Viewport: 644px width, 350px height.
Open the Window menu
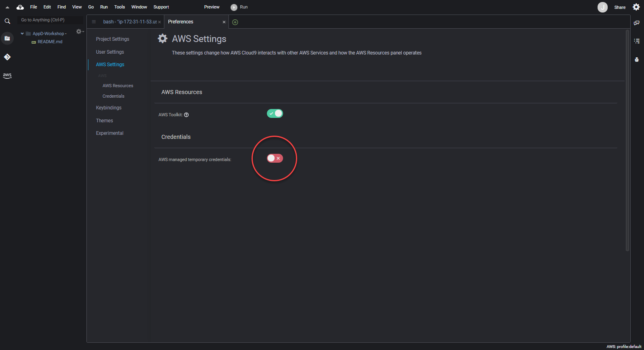tap(139, 7)
